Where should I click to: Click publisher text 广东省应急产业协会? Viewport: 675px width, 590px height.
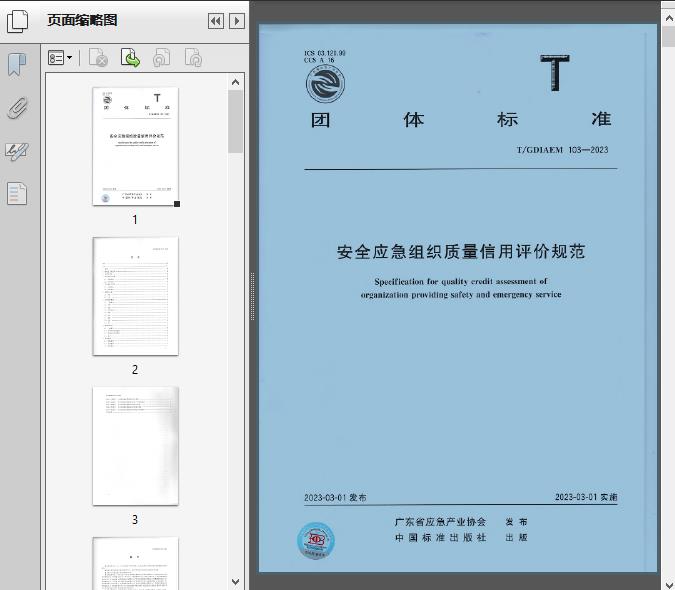coord(440,522)
